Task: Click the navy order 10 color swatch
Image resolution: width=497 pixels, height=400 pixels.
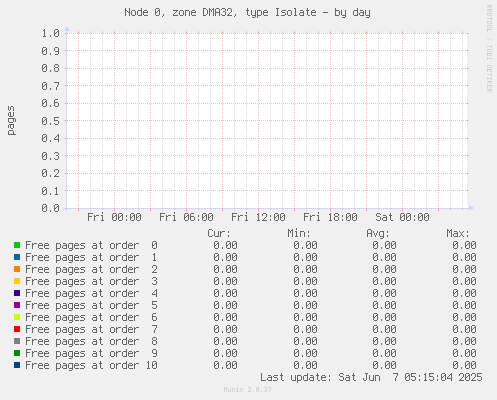Action: coord(17,365)
